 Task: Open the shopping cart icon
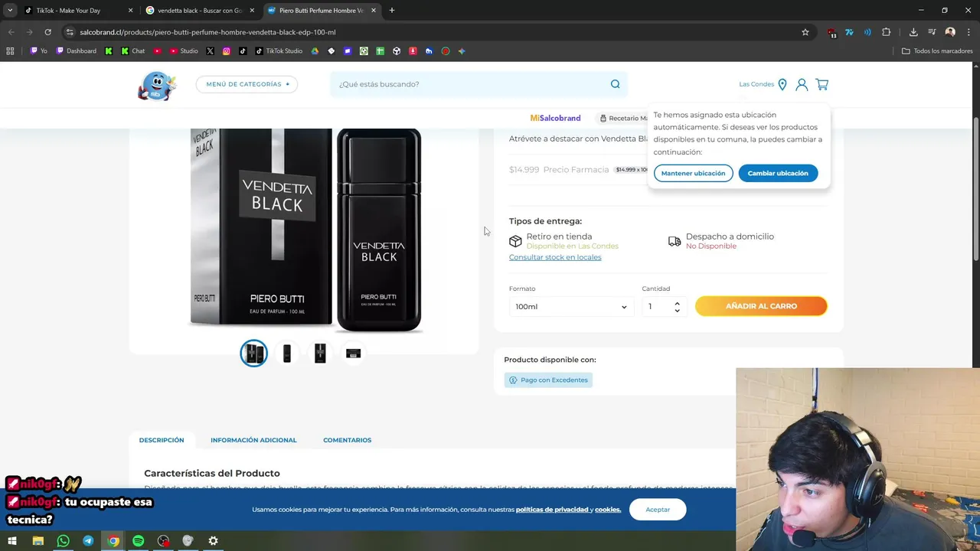pos(822,84)
